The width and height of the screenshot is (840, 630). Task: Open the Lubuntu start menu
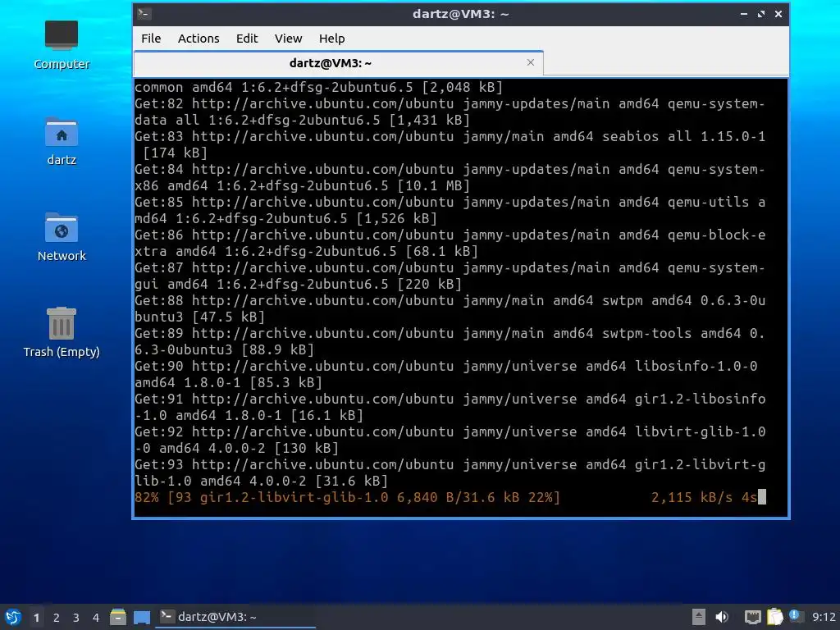(13, 617)
